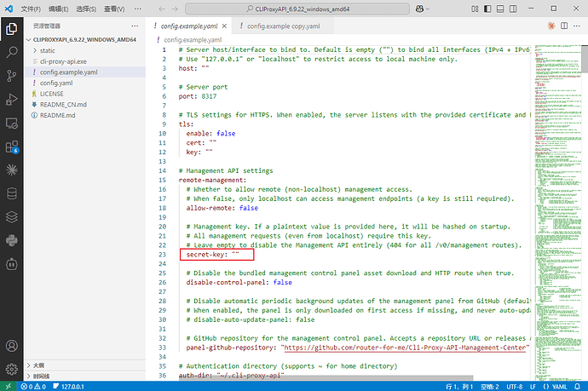Open the Remote Explorer view

(12, 124)
